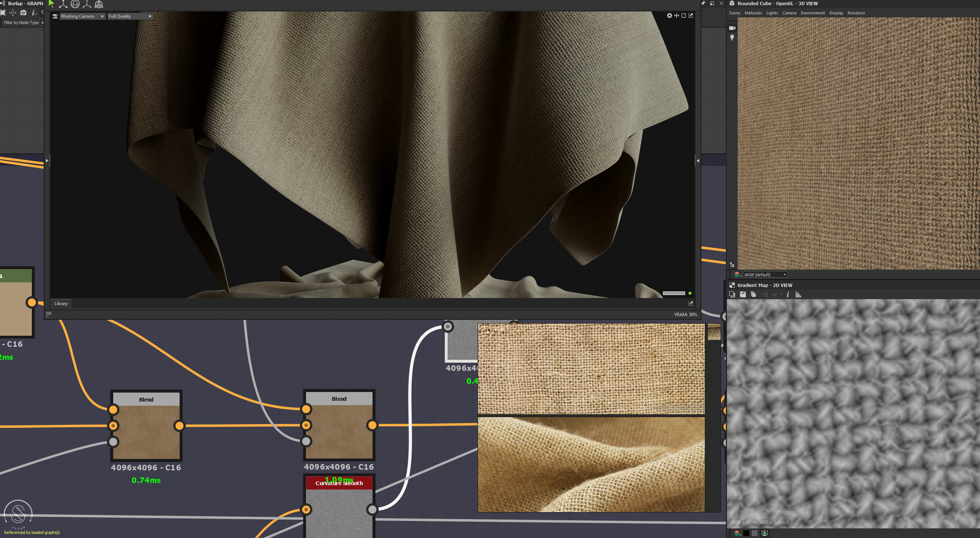Toggle the light bulb icon in 3D View

tap(731, 37)
